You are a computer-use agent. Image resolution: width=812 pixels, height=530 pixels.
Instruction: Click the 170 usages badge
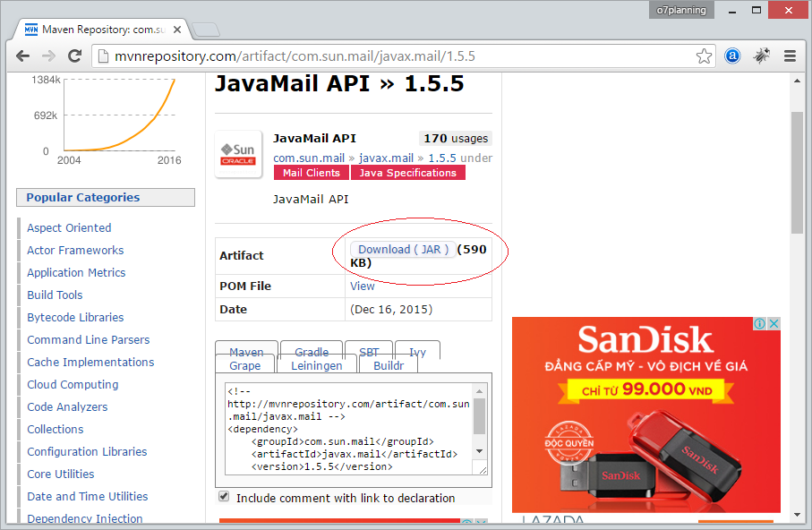pos(456,139)
